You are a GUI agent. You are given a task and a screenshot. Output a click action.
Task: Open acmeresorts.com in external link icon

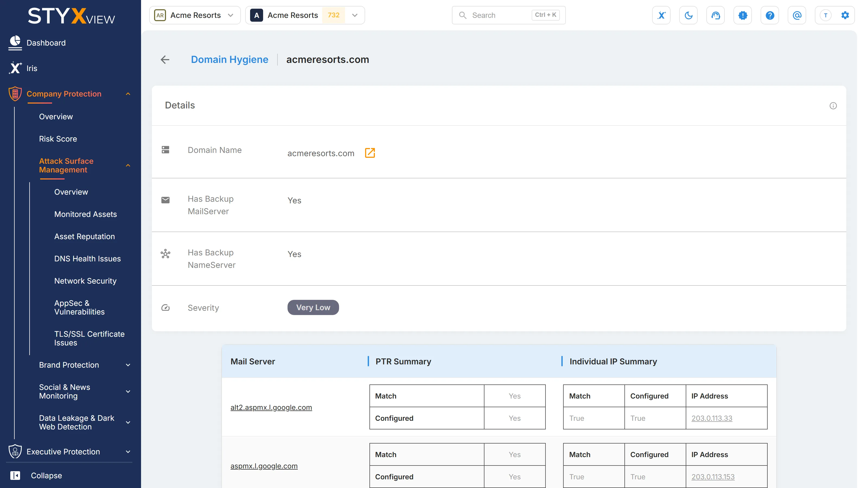point(370,153)
